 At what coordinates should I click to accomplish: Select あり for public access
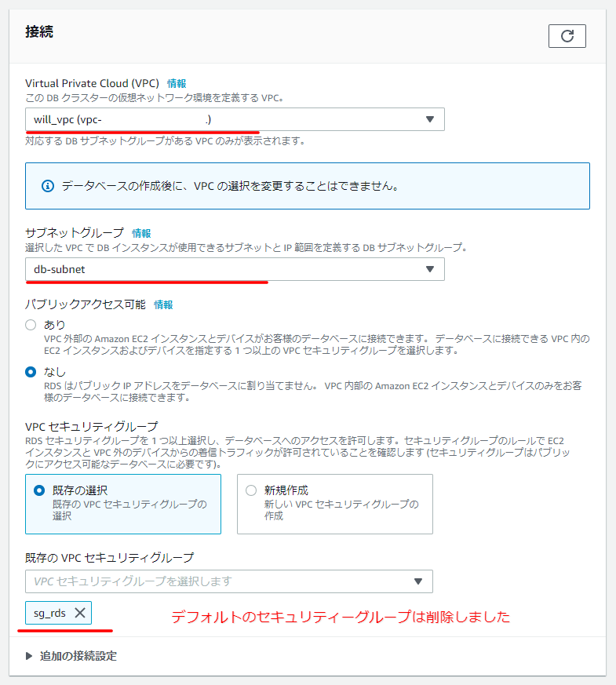pos(31,325)
